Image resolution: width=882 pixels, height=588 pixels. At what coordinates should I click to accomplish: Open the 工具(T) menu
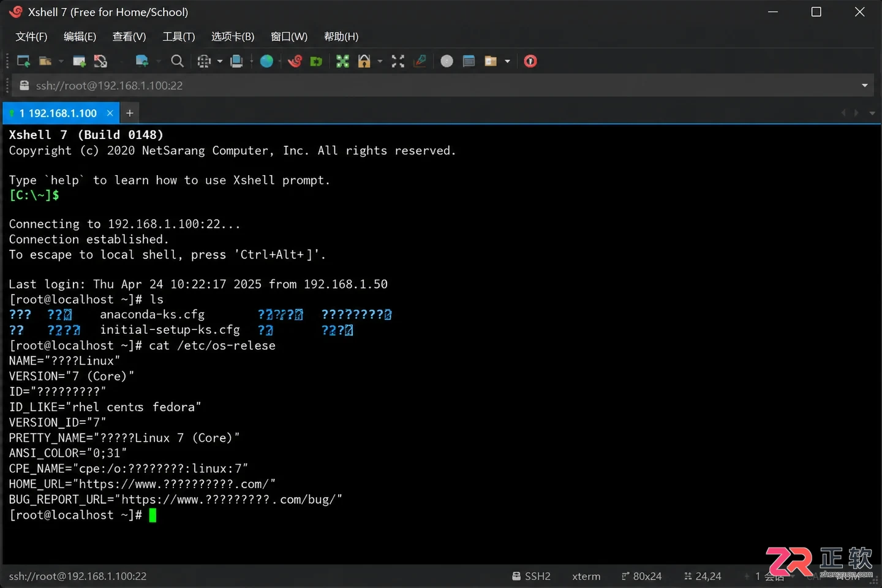coord(179,37)
